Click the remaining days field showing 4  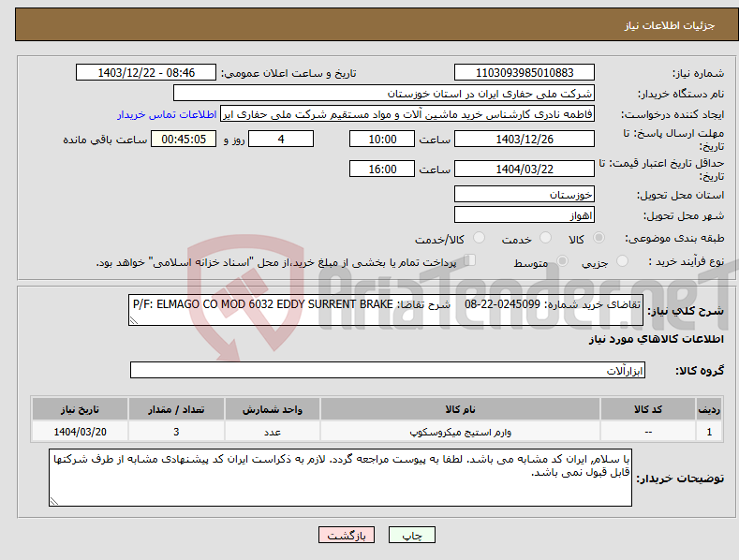pyautogui.click(x=281, y=139)
